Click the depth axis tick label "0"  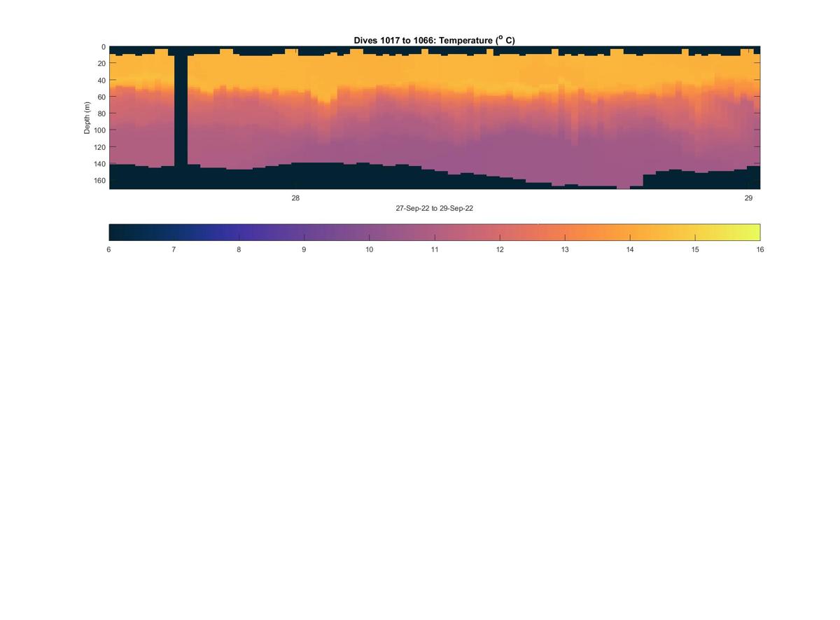pos(104,47)
